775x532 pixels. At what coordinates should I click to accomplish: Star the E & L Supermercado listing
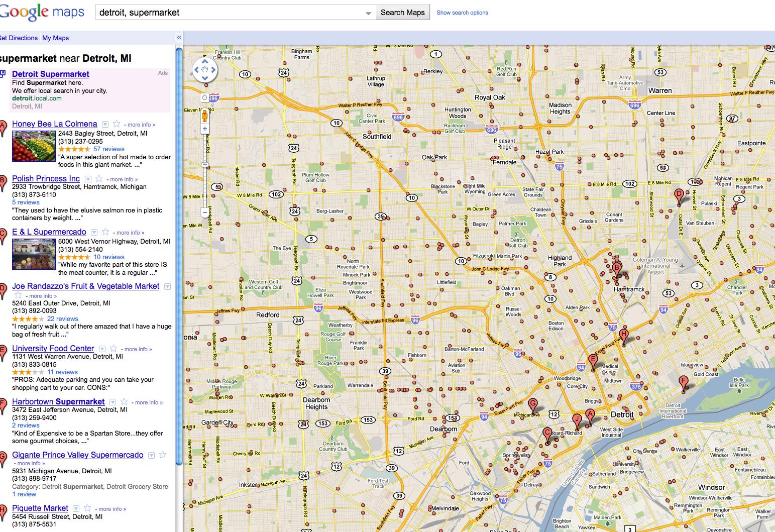point(105,232)
